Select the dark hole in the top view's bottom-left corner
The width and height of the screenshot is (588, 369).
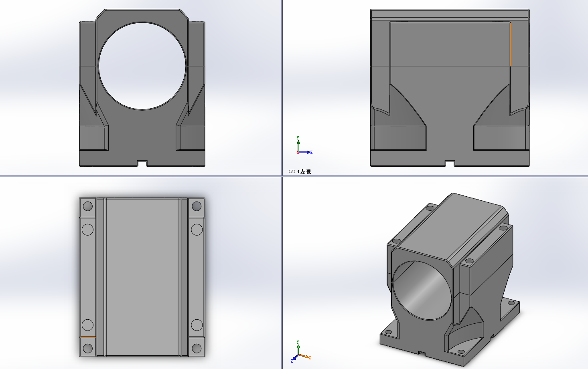pos(87,348)
